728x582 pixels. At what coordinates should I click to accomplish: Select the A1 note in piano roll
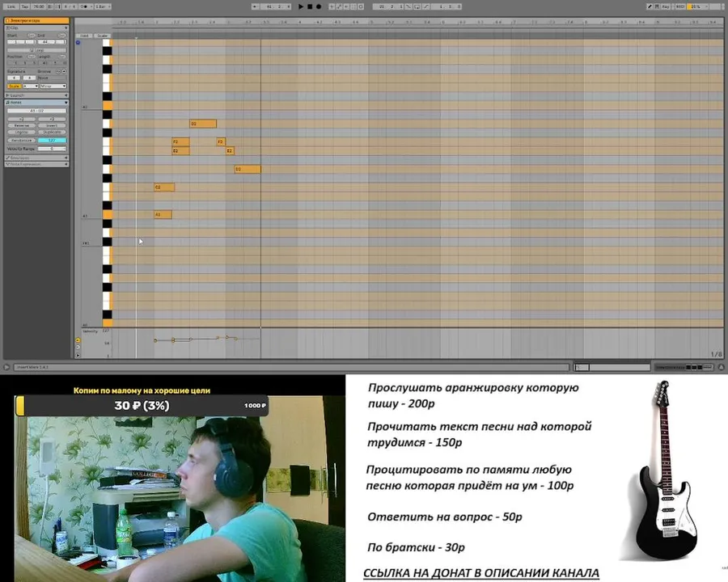point(163,214)
